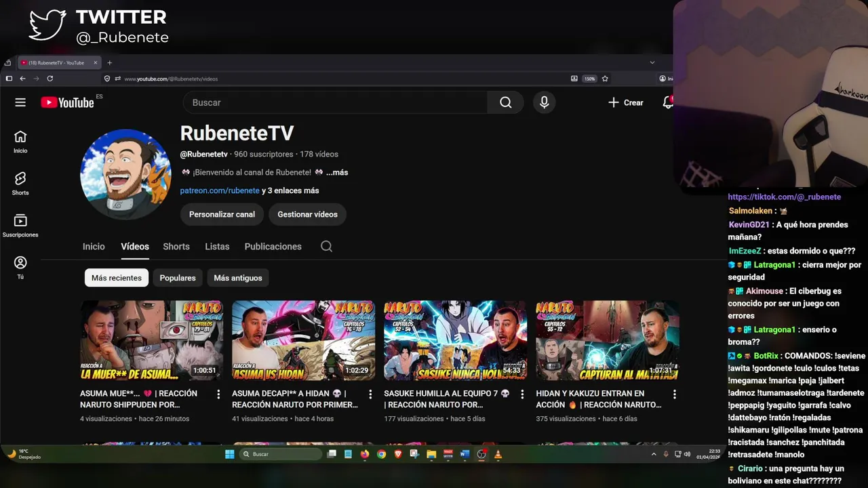Go back in the browser

click(22, 79)
